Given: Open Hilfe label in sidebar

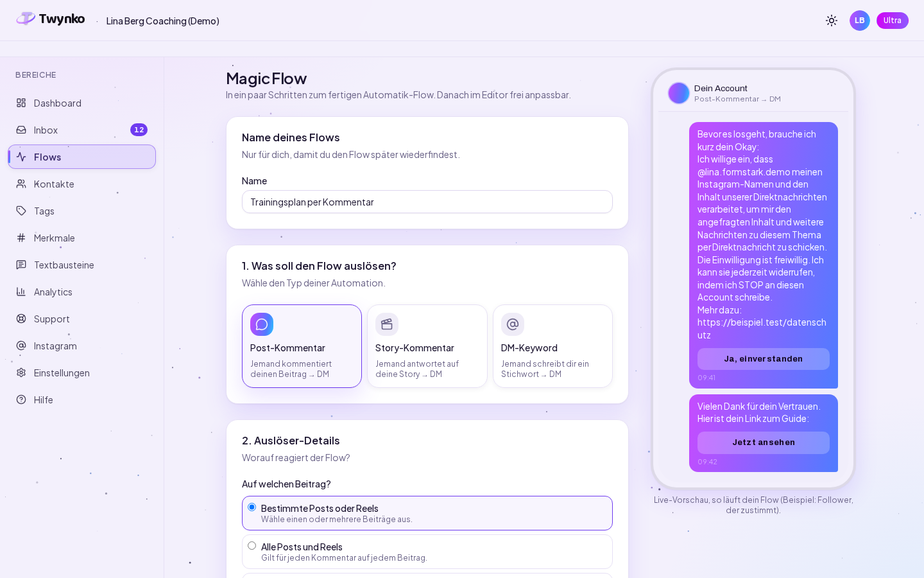Looking at the screenshot, I should coord(44,400).
